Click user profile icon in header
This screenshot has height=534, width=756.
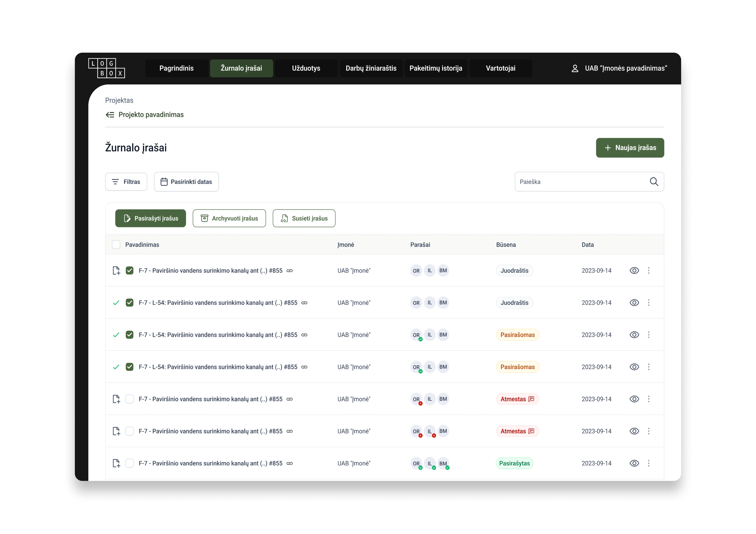click(575, 69)
